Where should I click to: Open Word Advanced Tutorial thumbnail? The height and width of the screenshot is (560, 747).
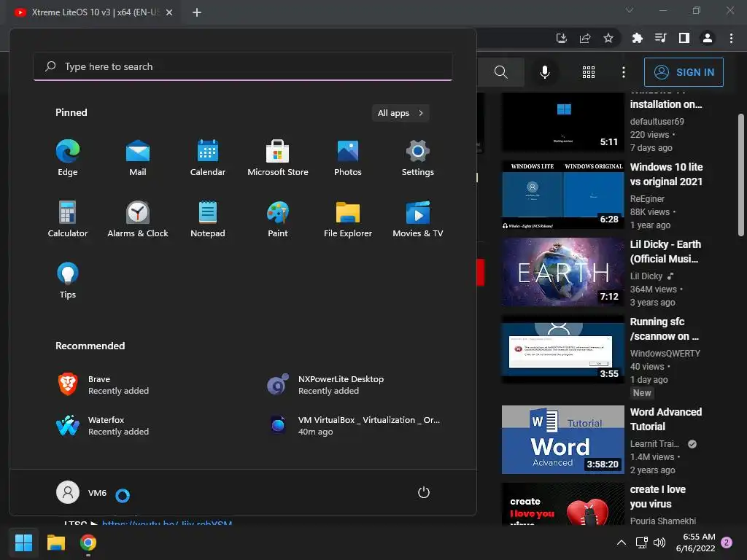tap(562, 440)
